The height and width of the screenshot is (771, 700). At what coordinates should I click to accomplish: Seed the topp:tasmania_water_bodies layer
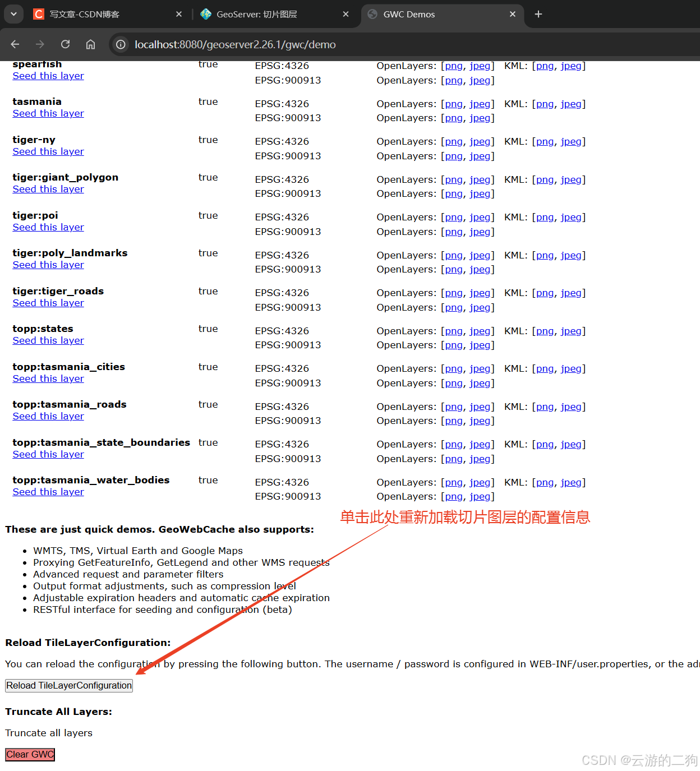pos(48,492)
